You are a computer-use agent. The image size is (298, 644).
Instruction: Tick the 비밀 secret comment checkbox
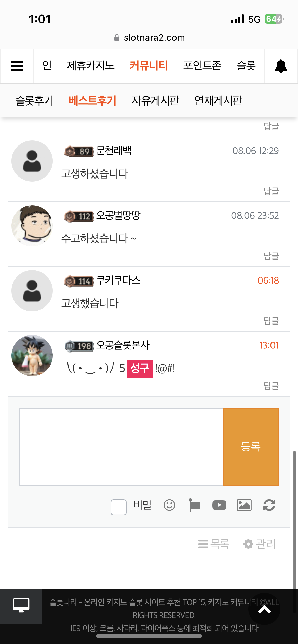point(118,507)
